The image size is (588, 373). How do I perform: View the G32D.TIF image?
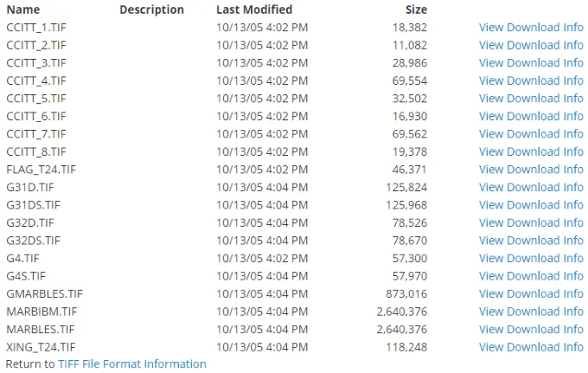491,222
